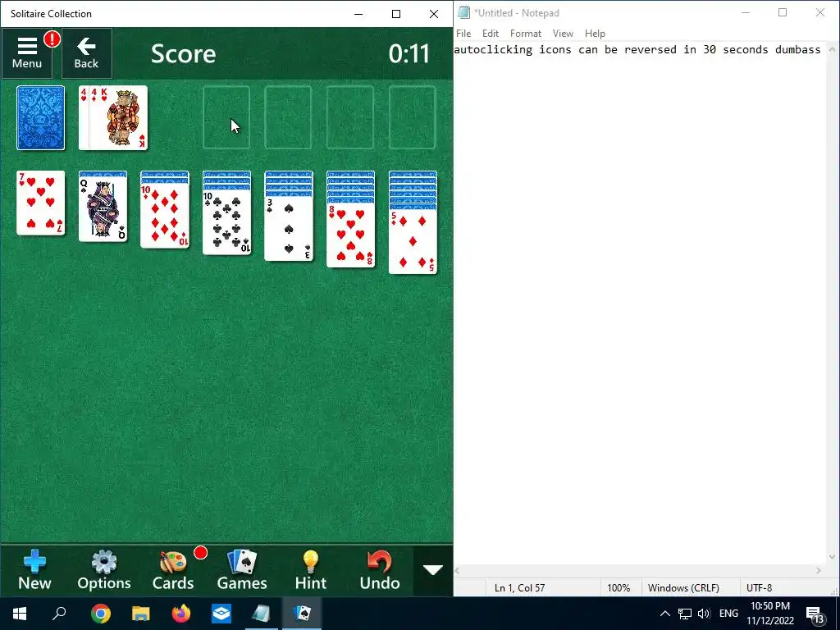Image resolution: width=840 pixels, height=630 pixels.
Task: Open ENG language indicator
Action: pyautogui.click(x=728, y=614)
